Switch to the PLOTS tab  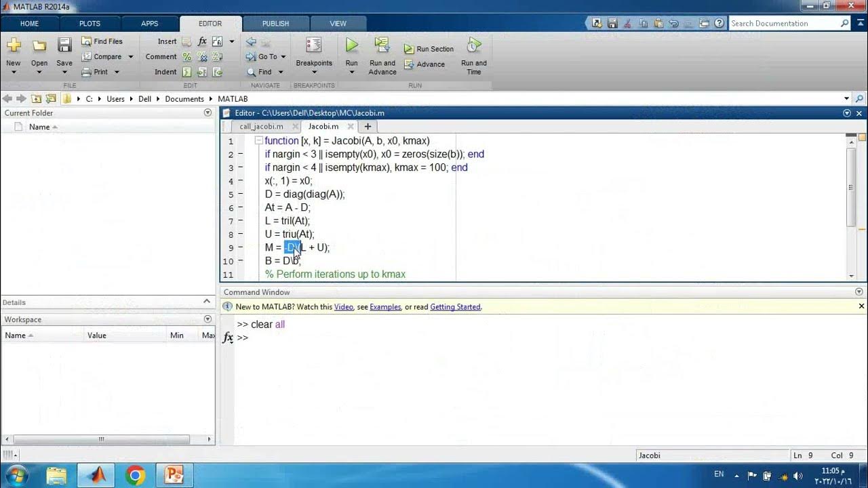click(90, 24)
